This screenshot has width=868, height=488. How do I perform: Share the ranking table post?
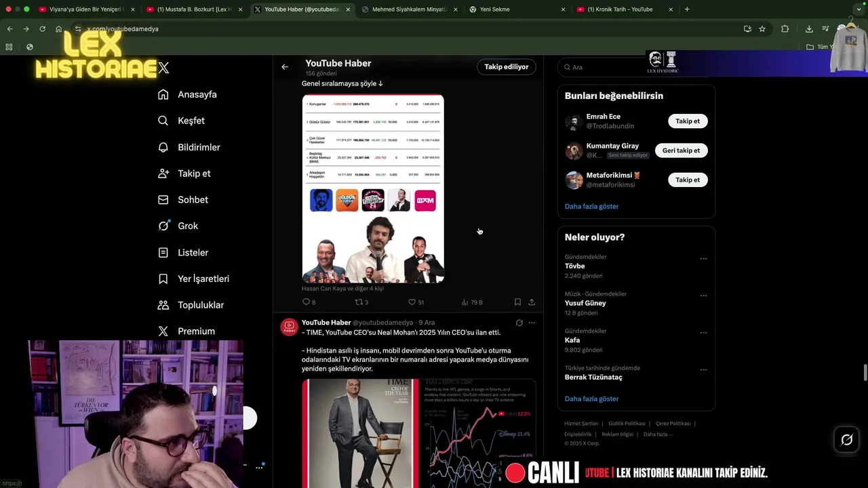532,302
